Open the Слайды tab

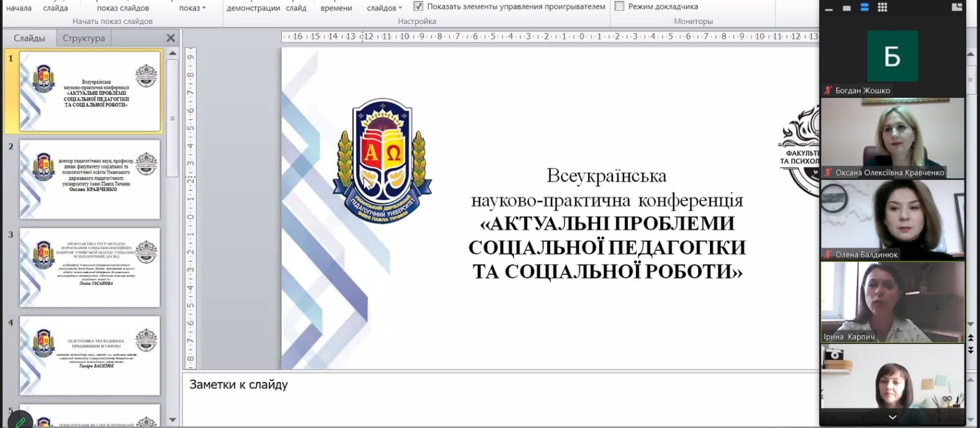pyautogui.click(x=29, y=38)
